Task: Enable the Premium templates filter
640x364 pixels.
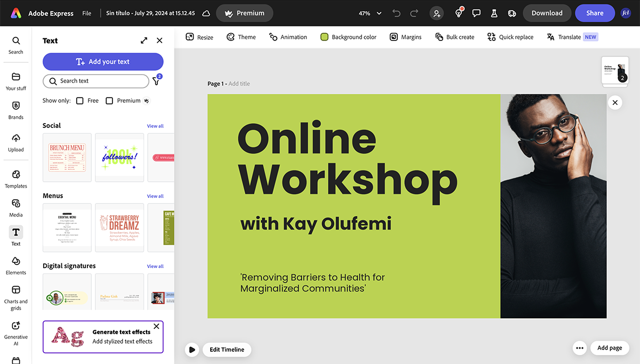Action: (x=109, y=100)
